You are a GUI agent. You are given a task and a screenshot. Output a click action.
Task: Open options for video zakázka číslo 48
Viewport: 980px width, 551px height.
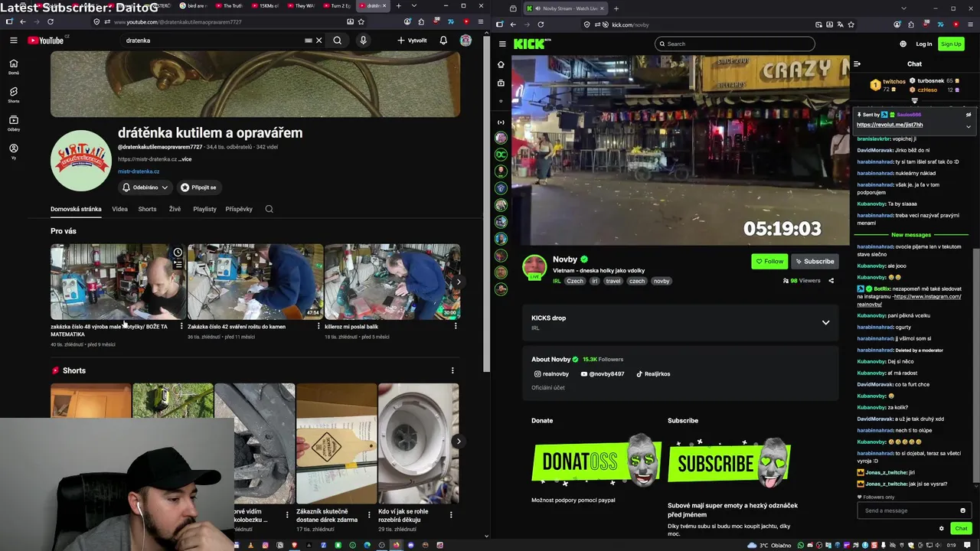pos(181,327)
